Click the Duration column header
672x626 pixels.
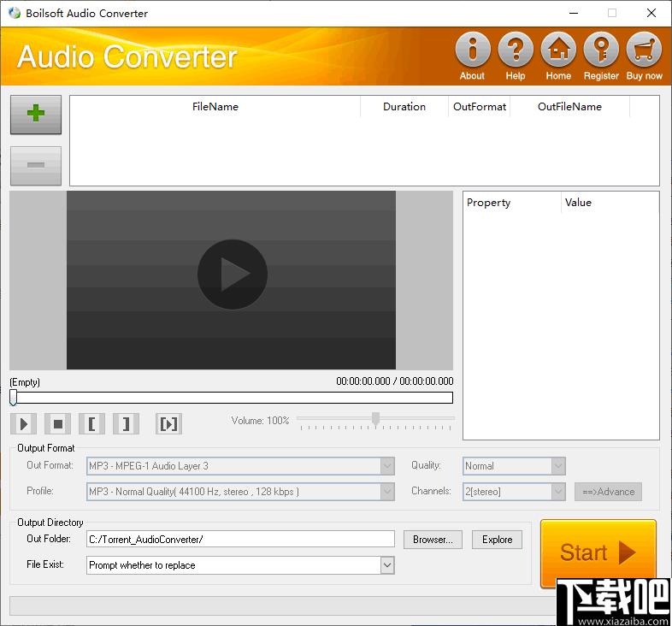pos(404,107)
